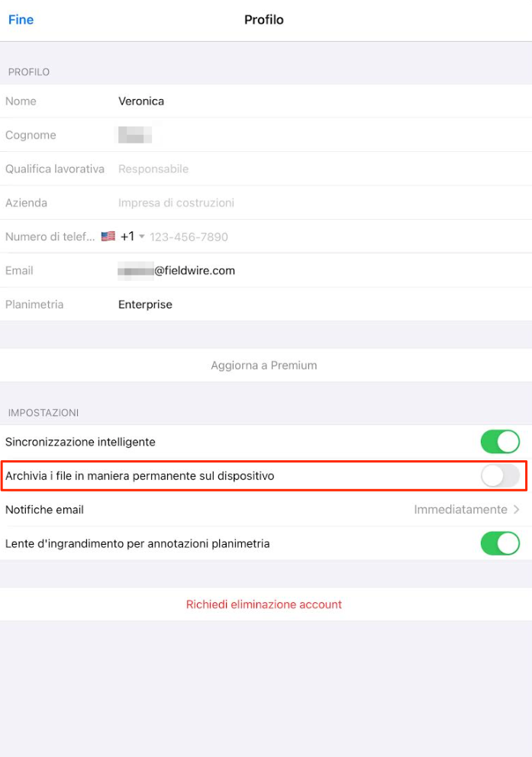Click the +1 country code text
Image resolution: width=532 pixels, height=757 pixels.
127,237
